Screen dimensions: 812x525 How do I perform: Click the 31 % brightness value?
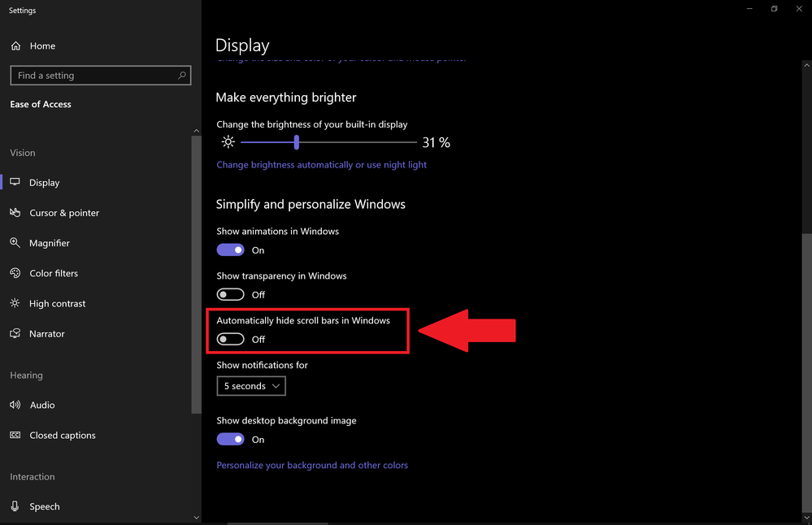coord(436,142)
